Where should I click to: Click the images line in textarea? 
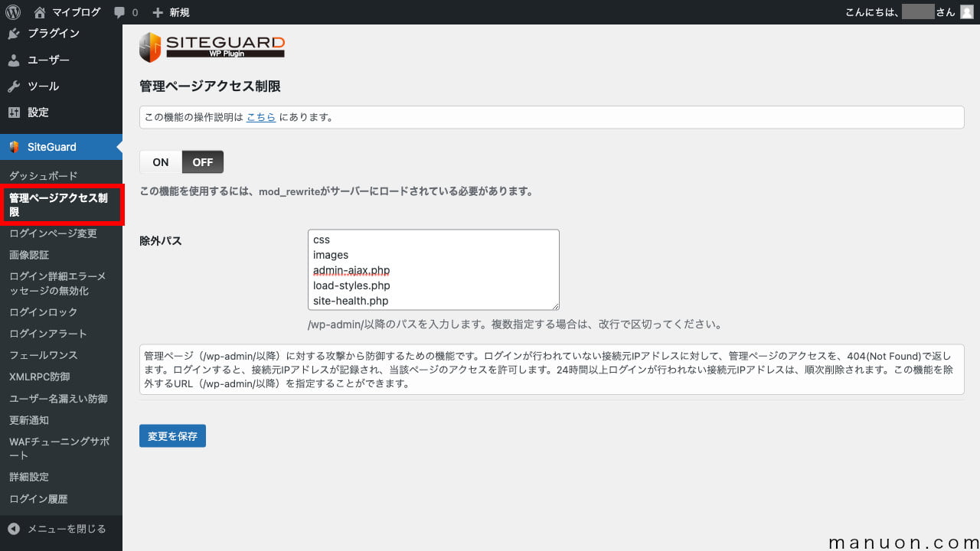click(331, 255)
